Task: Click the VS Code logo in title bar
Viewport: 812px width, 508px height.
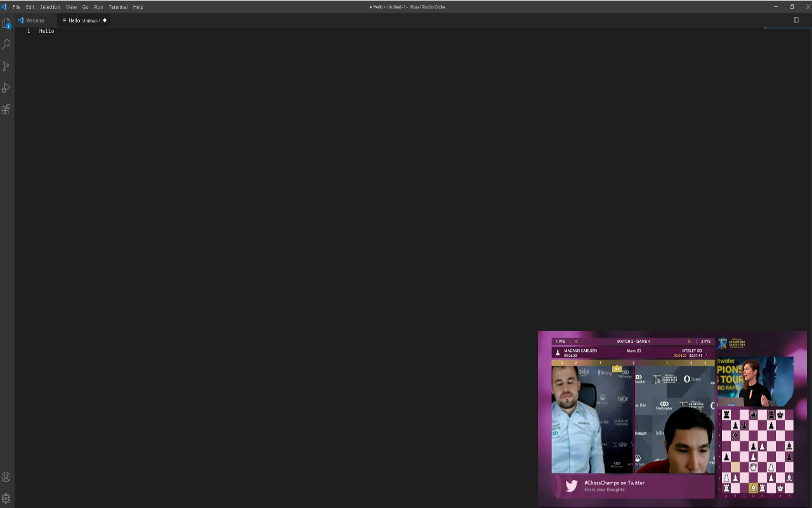Action: [4, 6]
